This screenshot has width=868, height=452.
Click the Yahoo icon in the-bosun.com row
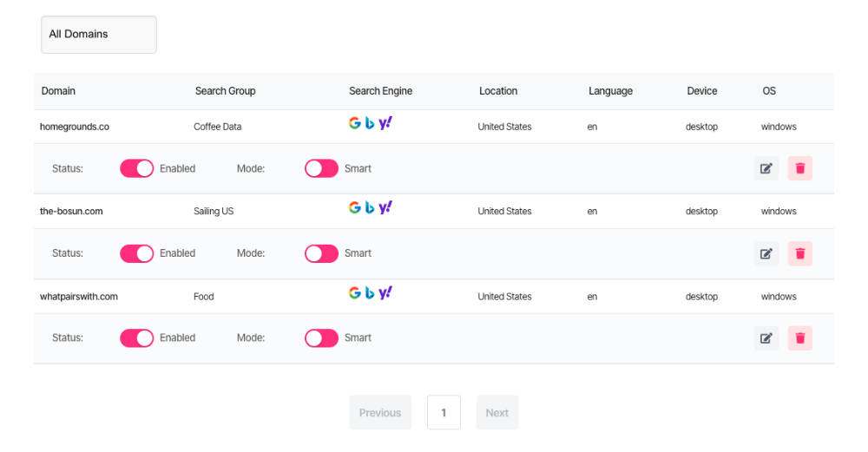tap(385, 207)
